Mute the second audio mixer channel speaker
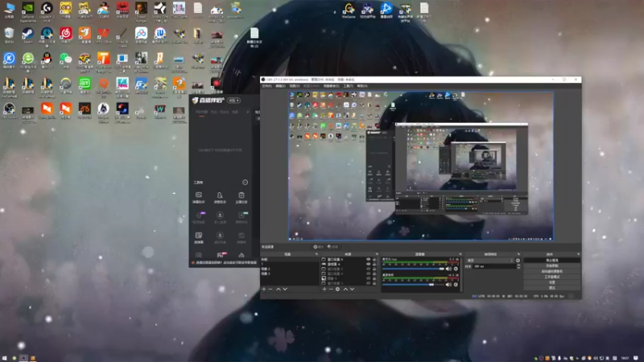Screen dimensions: 644x362 click(448, 285)
